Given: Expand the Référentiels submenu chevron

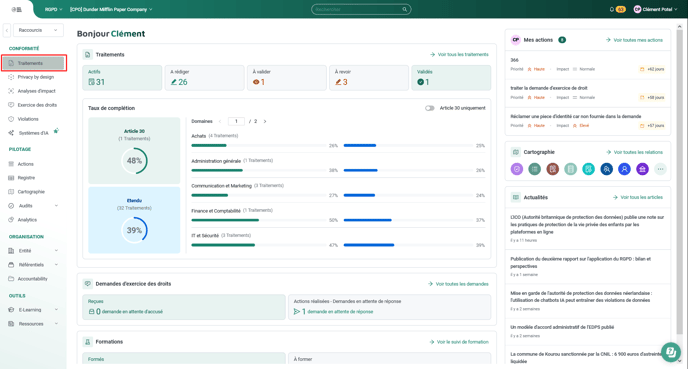Looking at the screenshot, I should click(56, 265).
